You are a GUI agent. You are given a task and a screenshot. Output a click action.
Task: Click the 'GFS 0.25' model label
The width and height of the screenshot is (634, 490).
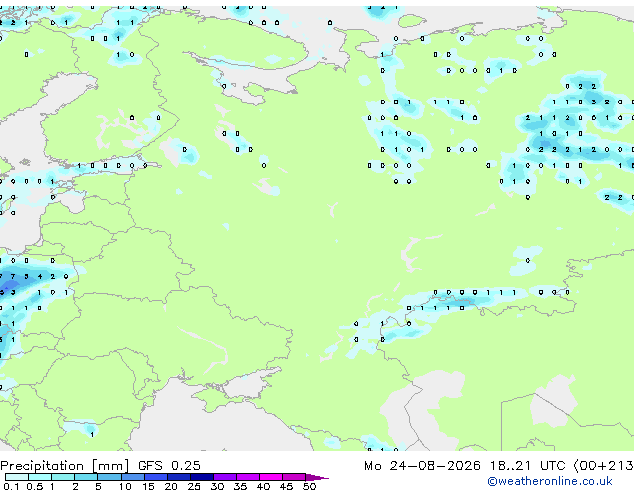pos(169,466)
